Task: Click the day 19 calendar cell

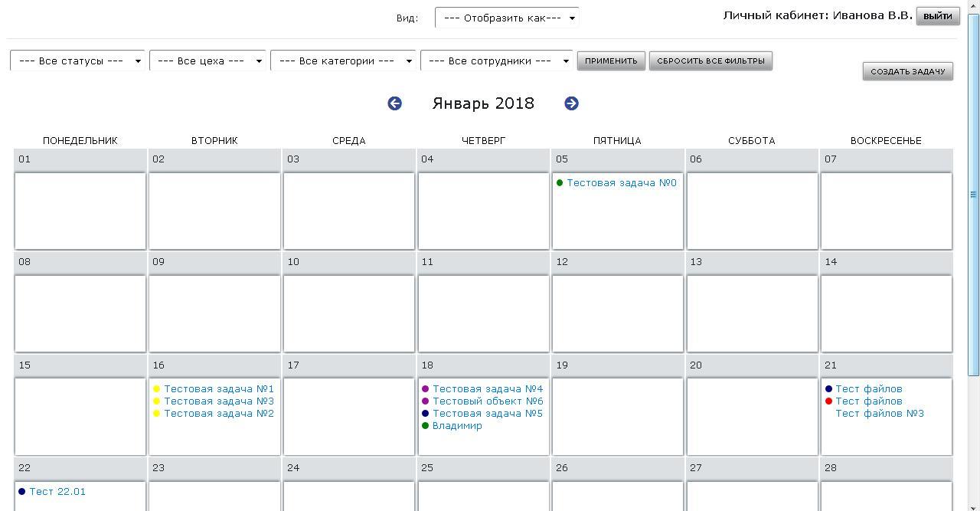Action: [617, 416]
